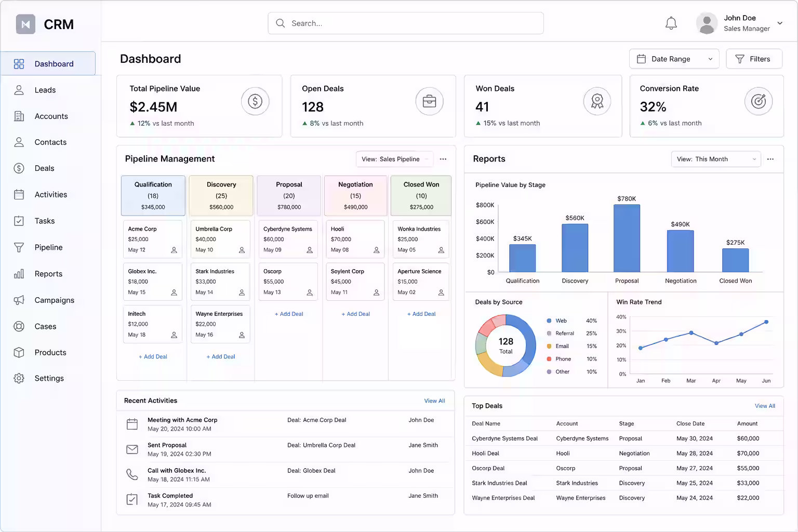This screenshot has height=532, width=798.
Task: Click assignee icon on Acme Corp deal card
Action: [x=174, y=250]
